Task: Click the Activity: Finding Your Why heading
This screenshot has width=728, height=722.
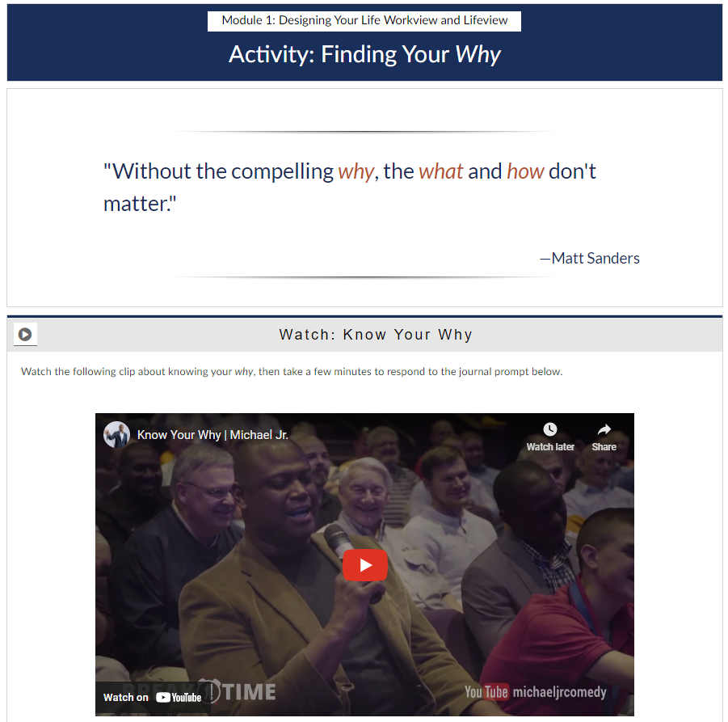Action: coord(364,54)
